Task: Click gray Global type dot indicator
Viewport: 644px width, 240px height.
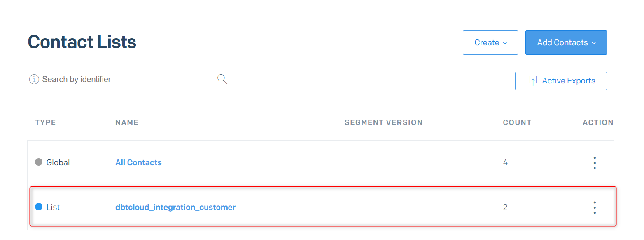Action: pyautogui.click(x=39, y=162)
